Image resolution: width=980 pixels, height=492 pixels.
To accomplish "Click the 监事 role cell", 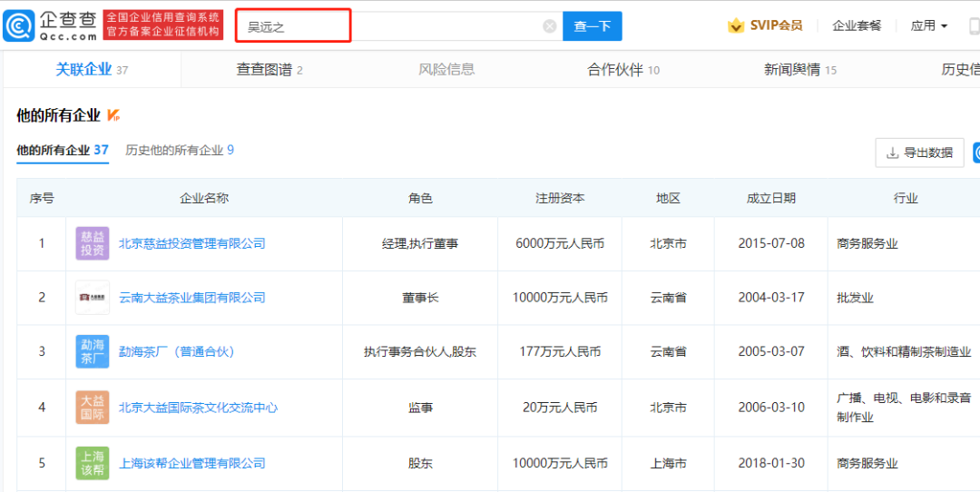I will point(420,408).
